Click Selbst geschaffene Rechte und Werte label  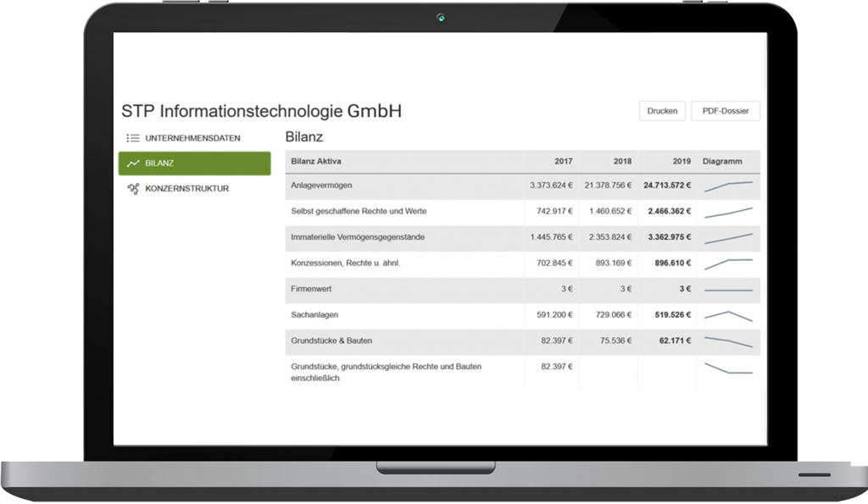pos(359,211)
